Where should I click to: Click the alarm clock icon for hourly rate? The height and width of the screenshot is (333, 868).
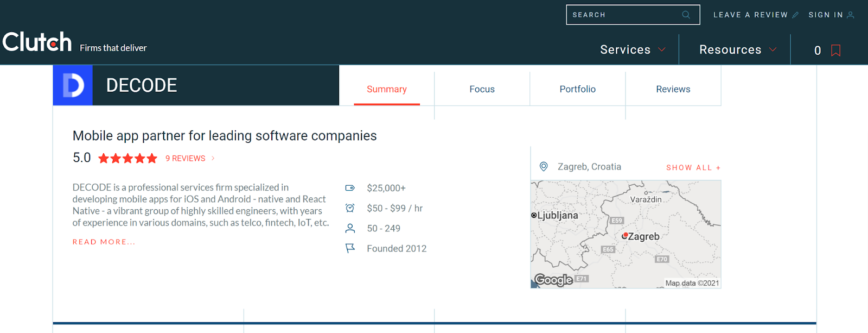click(350, 208)
